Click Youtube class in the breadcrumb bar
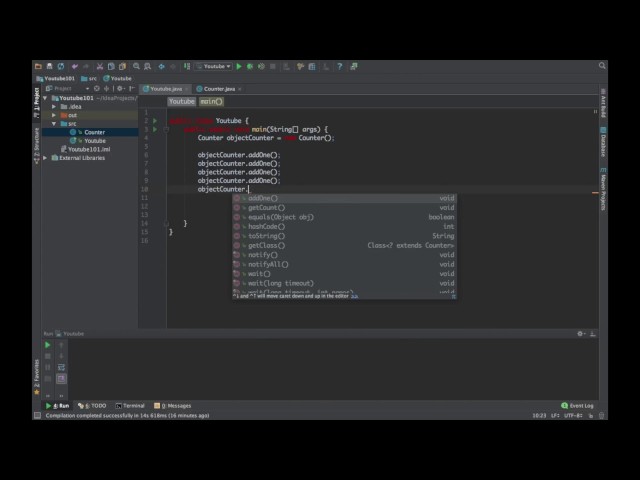 coord(118,78)
